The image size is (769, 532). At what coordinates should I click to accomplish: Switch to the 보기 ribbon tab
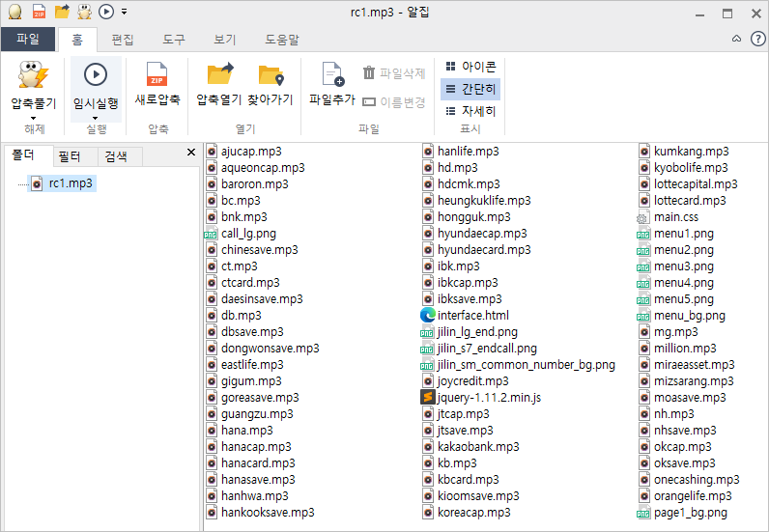pos(225,40)
